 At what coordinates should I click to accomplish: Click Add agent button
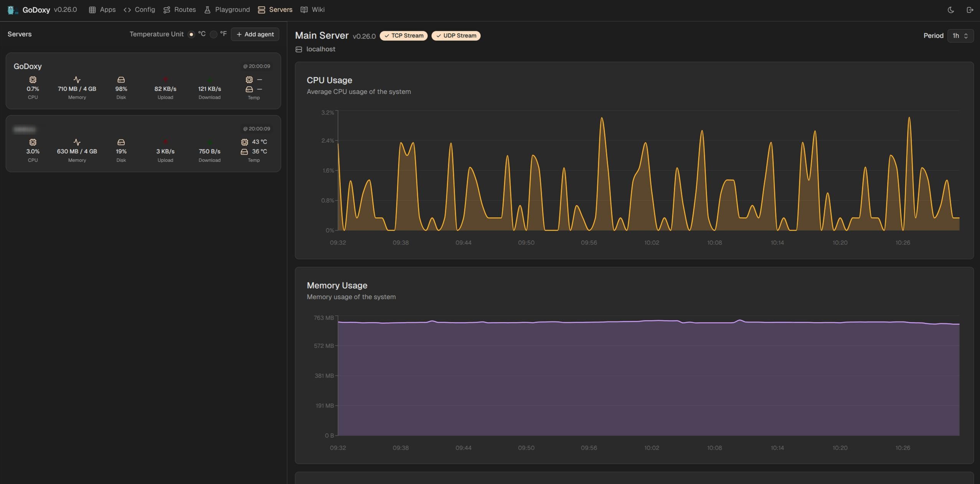pos(255,35)
